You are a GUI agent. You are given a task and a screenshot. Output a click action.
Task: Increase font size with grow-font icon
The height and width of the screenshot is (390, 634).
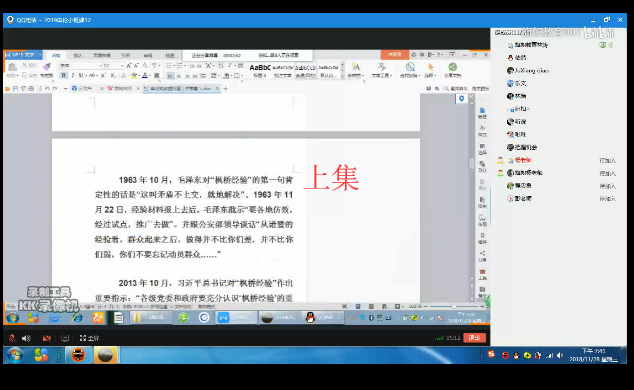click(129, 65)
